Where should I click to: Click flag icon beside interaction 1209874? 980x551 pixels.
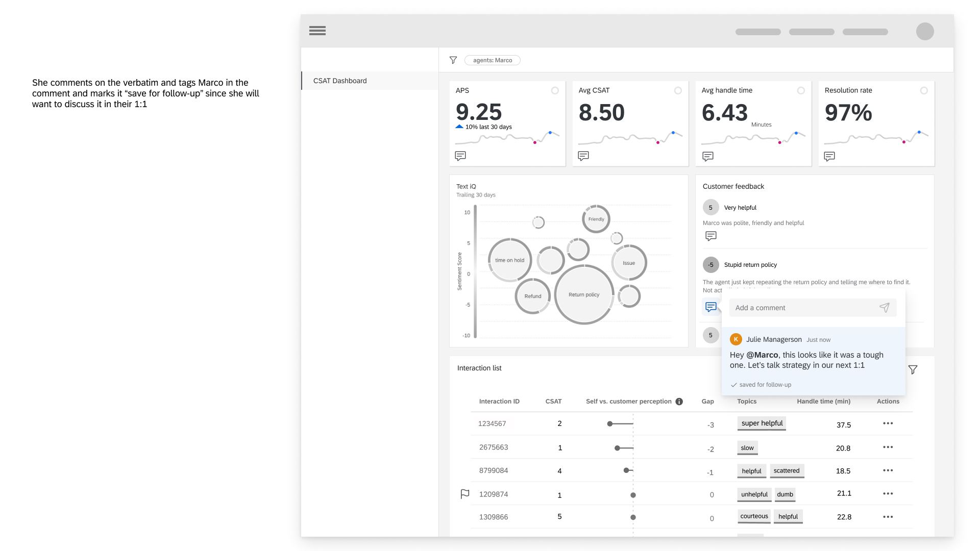(x=464, y=494)
